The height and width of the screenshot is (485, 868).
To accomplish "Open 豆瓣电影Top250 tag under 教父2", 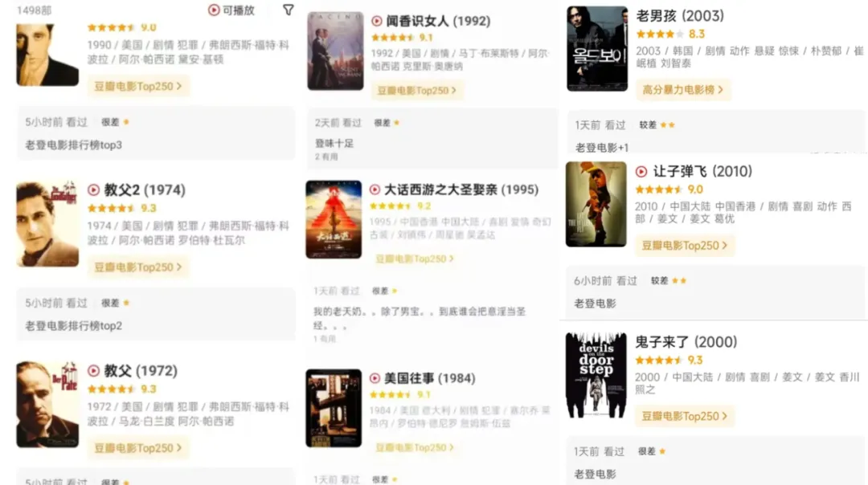I will click(x=138, y=267).
